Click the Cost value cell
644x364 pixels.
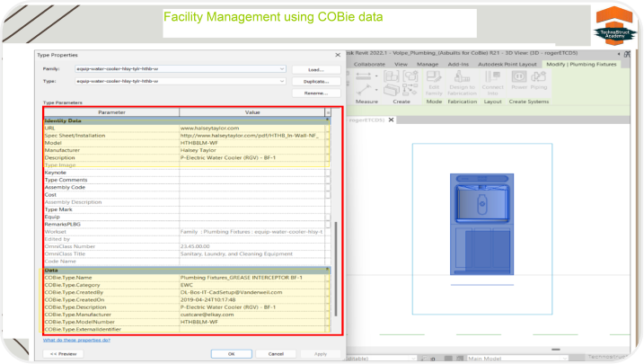252,195
